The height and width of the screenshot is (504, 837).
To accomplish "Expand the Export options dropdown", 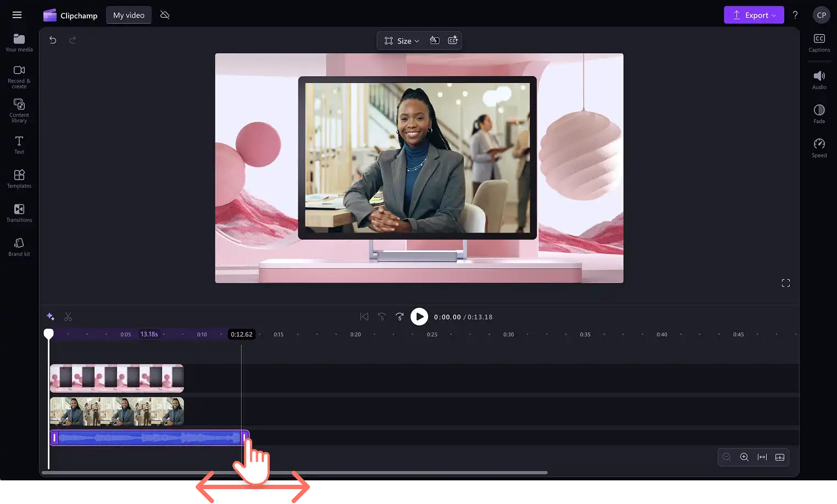I will click(753, 15).
